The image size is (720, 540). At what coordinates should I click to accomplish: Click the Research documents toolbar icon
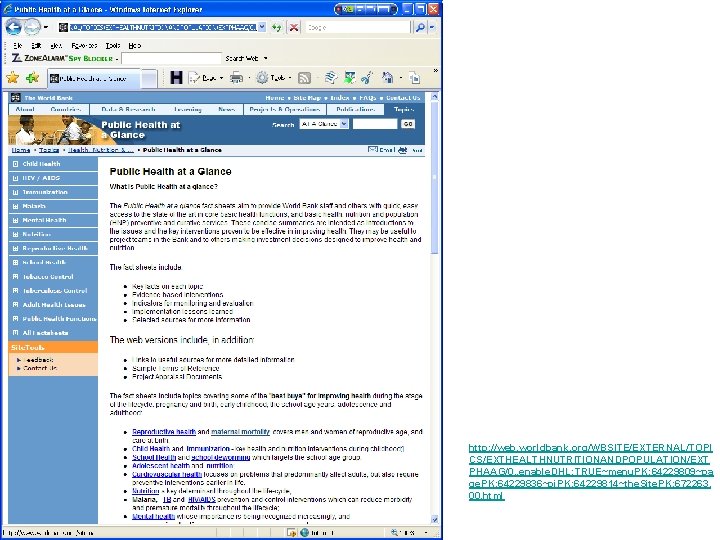point(330,78)
